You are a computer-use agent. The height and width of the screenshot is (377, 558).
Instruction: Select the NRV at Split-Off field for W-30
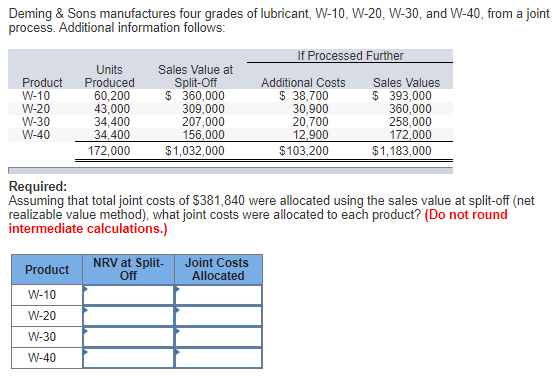point(128,337)
